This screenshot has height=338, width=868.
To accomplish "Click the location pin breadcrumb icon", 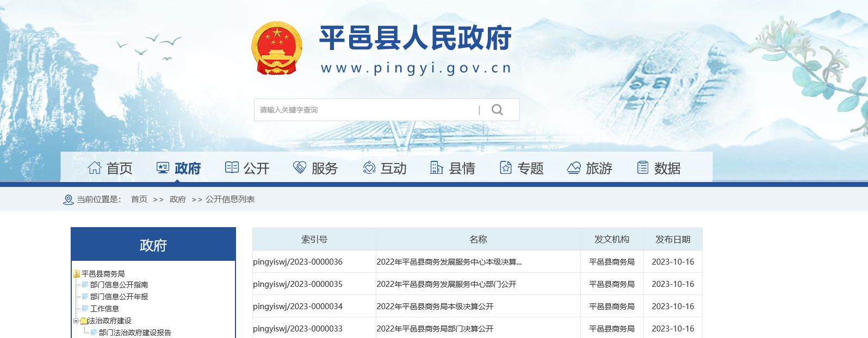I will 69,200.
